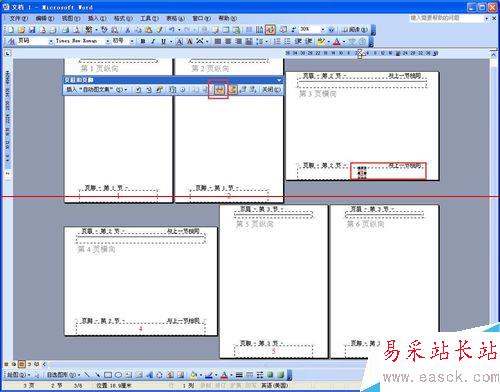Image resolution: width=500 pixels, height=392 pixels.
Task: Click the Print icon in standard toolbar
Action: coord(66,30)
